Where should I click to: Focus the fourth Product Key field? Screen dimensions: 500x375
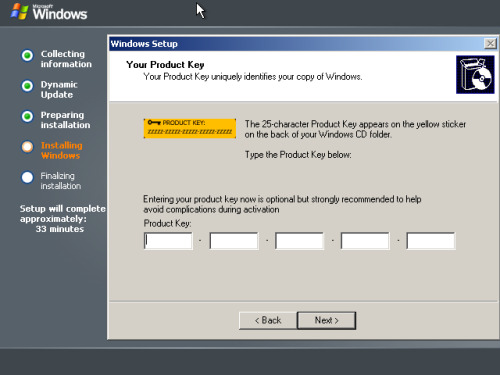tap(365, 241)
